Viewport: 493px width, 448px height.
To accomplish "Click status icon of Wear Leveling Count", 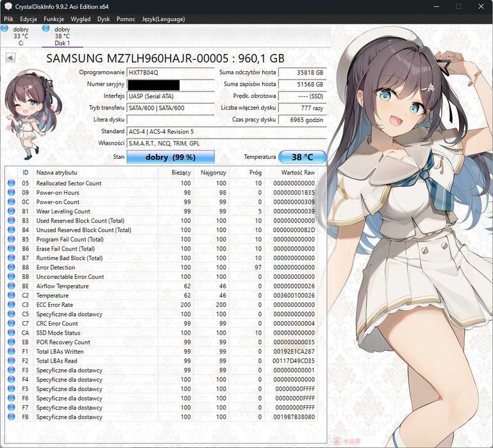I will click(12, 211).
